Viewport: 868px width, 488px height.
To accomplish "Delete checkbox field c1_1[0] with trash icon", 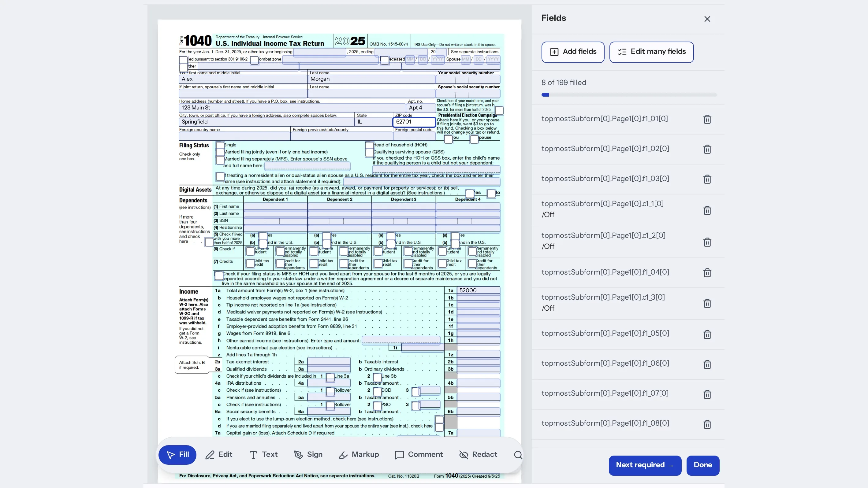I will [707, 210].
